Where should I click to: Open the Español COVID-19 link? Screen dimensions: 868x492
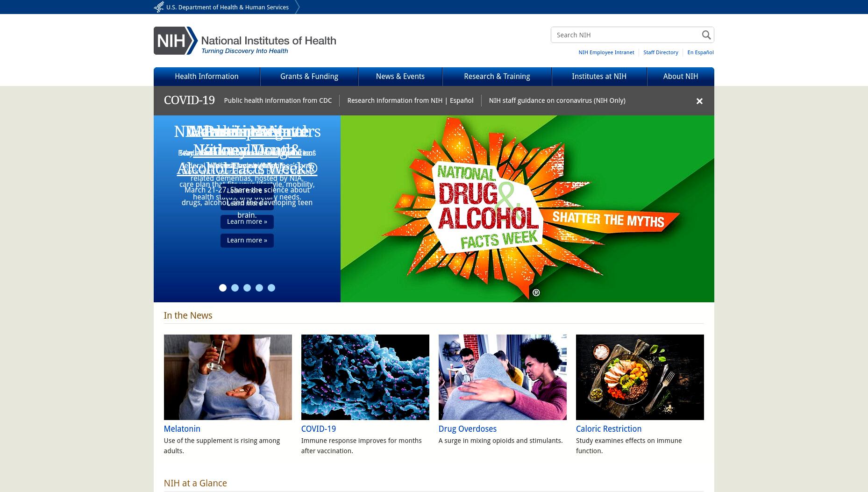pyautogui.click(x=462, y=100)
